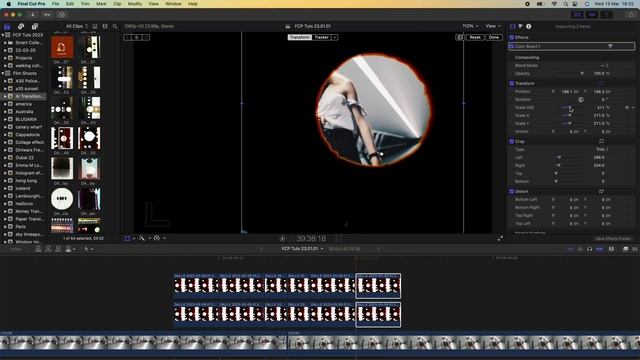
Task: Open the Color Board 1 color icon
Action: tap(611, 46)
